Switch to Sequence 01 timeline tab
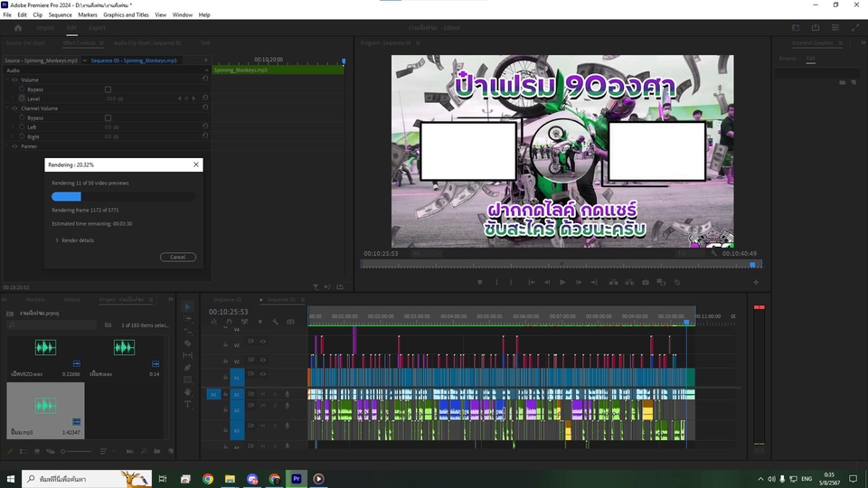The height and width of the screenshot is (488, 868). (x=227, y=300)
